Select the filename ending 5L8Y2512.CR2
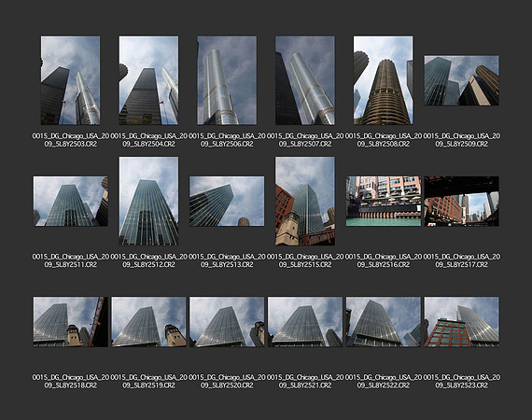Screen dimensions: 532x420 pyautogui.click(x=148, y=260)
